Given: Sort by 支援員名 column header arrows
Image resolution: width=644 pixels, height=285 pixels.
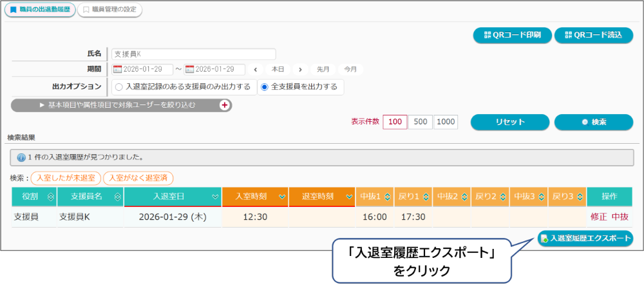Looking at the screenshot, I should coord(117,197).
